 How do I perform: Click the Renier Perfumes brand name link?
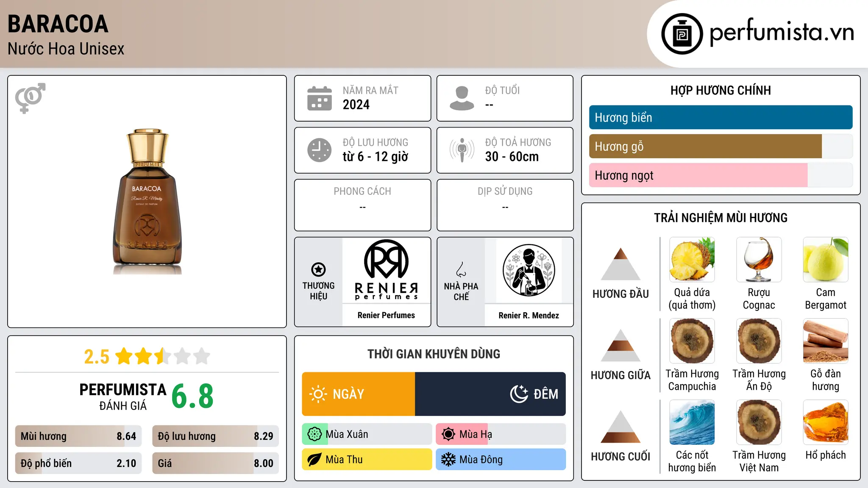click(x=386, y=315)
